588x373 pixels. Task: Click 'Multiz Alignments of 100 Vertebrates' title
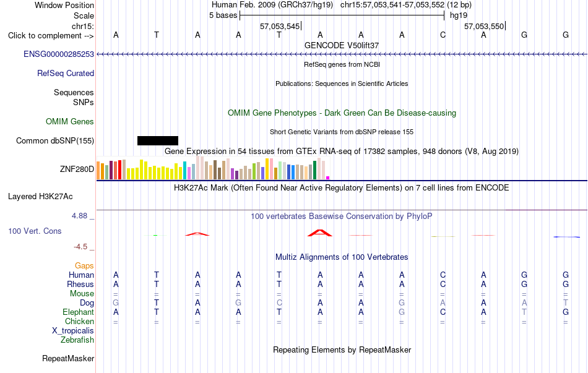(x=342, y=257)
